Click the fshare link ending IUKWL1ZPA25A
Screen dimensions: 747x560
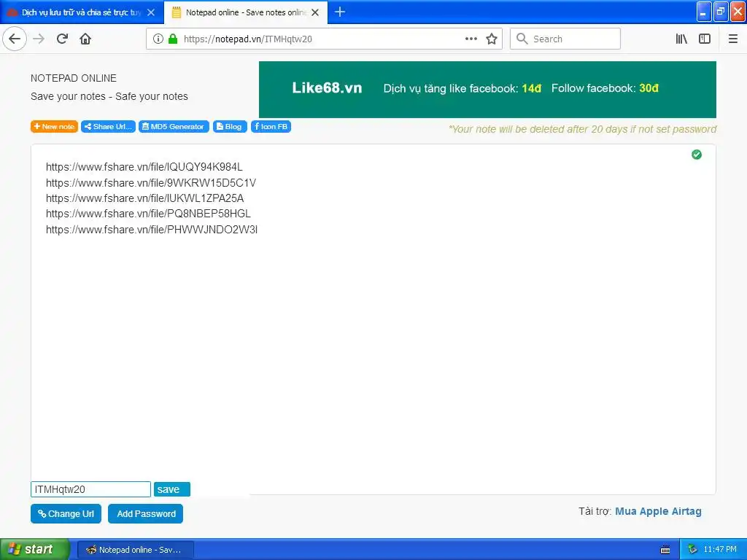[145, 198]
